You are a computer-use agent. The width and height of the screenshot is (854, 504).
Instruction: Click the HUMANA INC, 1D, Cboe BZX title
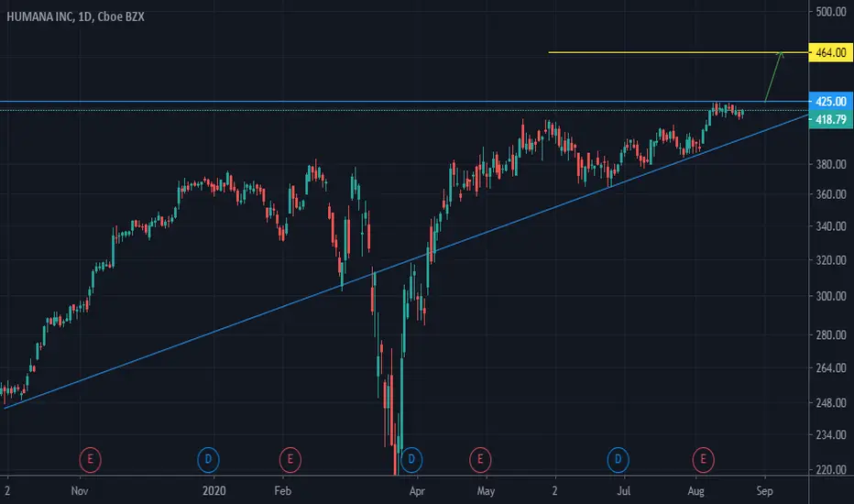coord(76,16)
